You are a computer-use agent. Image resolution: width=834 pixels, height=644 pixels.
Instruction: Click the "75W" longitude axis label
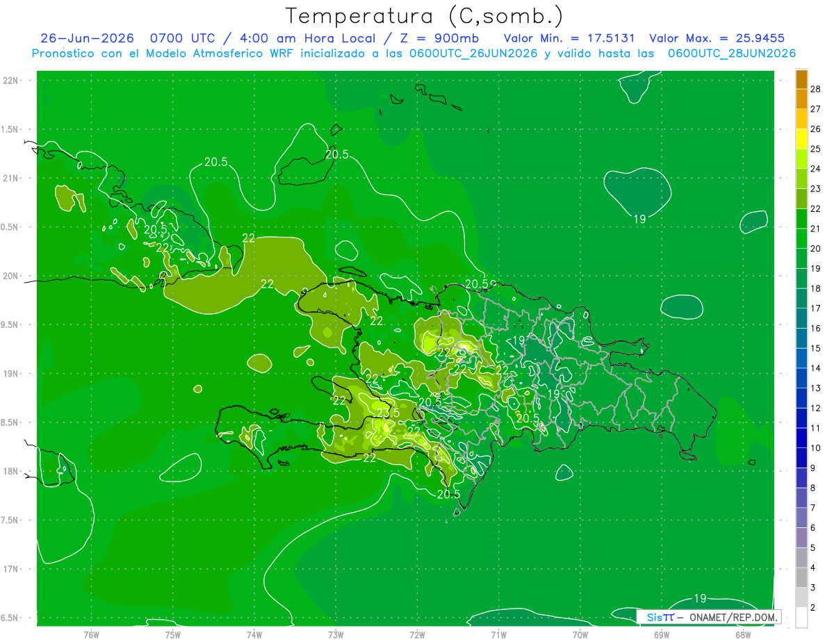172,634
